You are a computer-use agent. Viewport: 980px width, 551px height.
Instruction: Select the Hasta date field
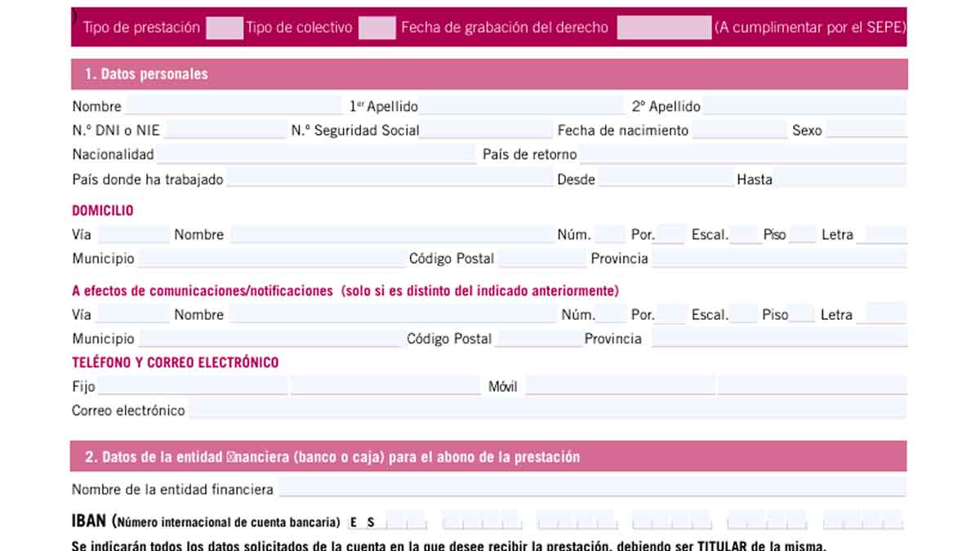840,179
